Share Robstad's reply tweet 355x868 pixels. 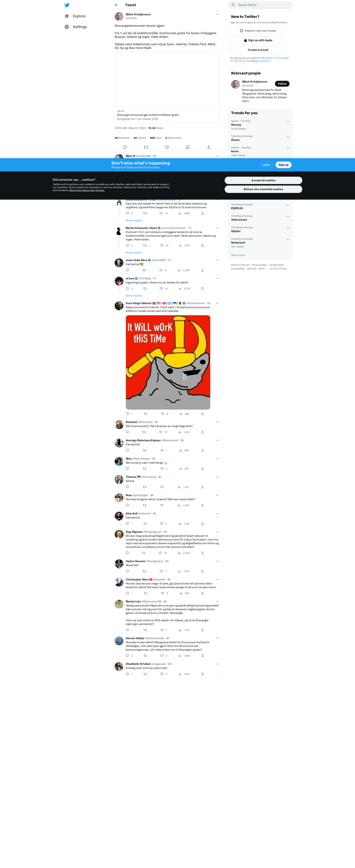click(203, 432)
